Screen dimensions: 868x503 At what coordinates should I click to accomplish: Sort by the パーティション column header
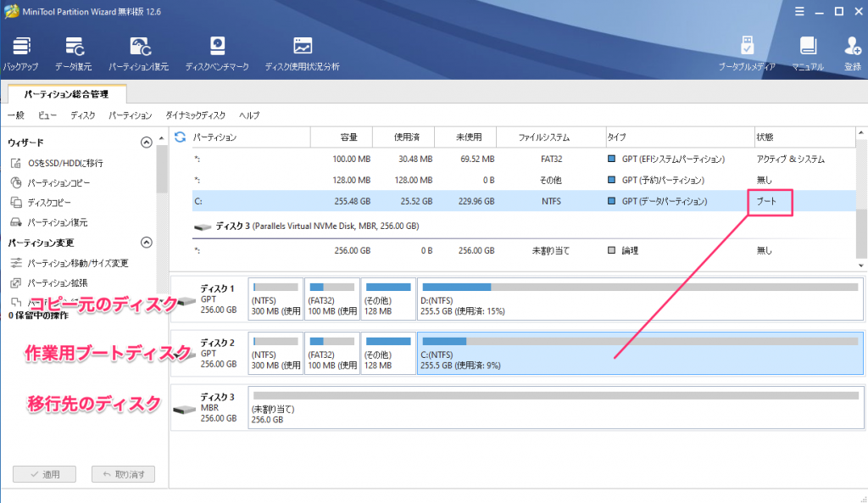tap(251, 137)
